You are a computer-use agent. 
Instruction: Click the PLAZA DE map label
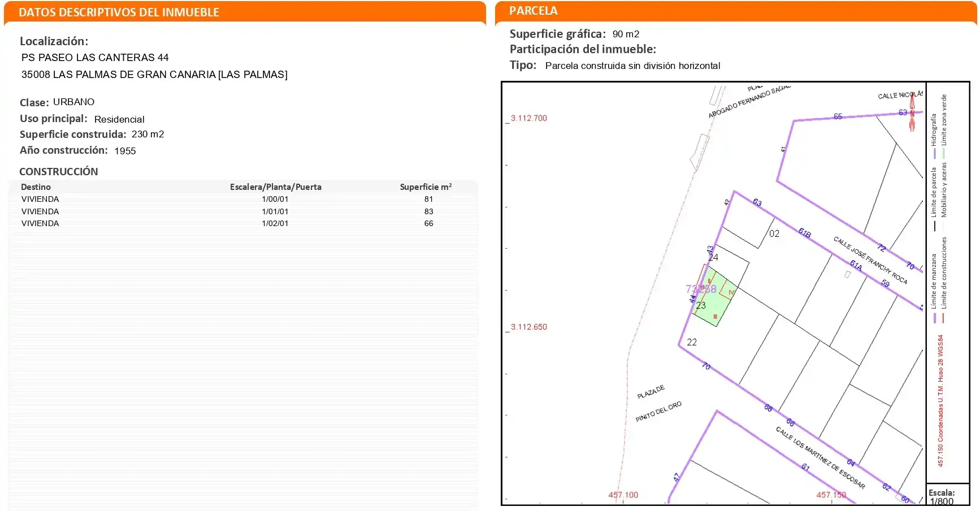coord(651,392)
